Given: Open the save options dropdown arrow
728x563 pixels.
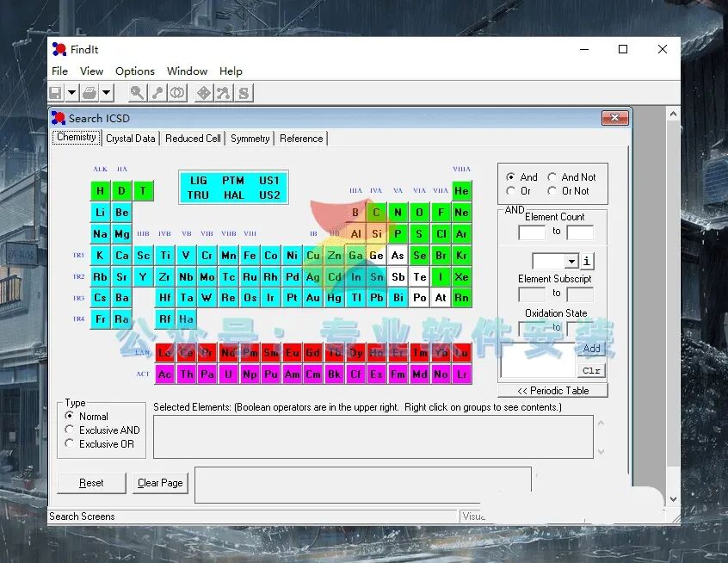Looking at the screenshot, I should point(71,93).
